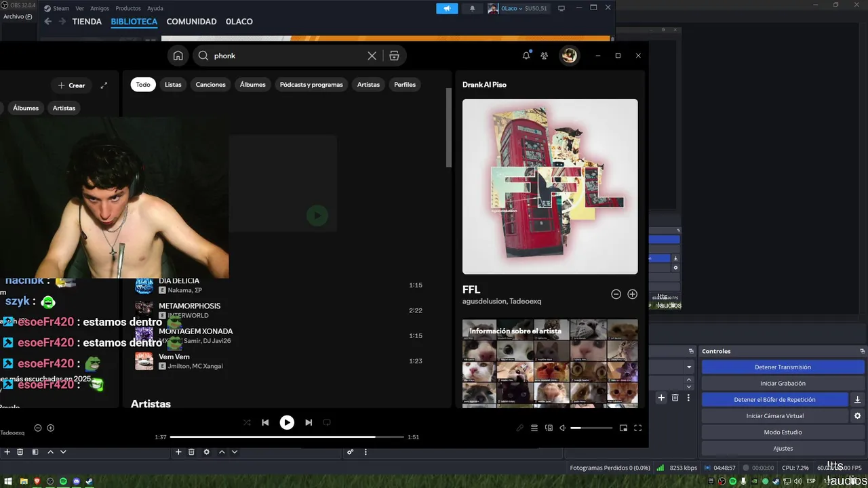Viewport: 868px width, 488px height.
Task: Click the minus icon beside FFL title
Action: tap(616, 294)
